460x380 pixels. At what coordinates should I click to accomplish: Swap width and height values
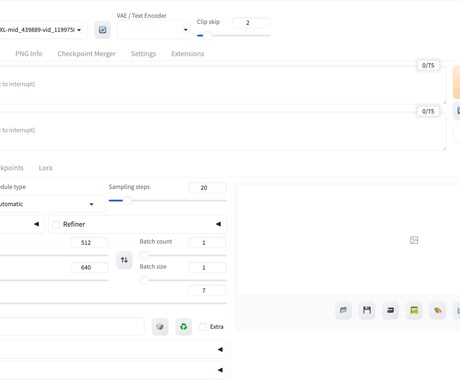click(x=124, y=260)
